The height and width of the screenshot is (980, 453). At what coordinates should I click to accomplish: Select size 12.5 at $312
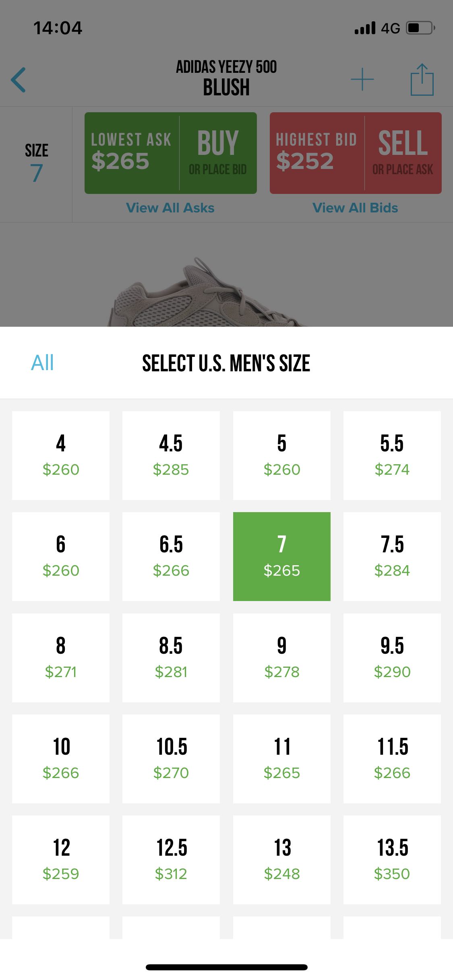click(x=171, y=860)
